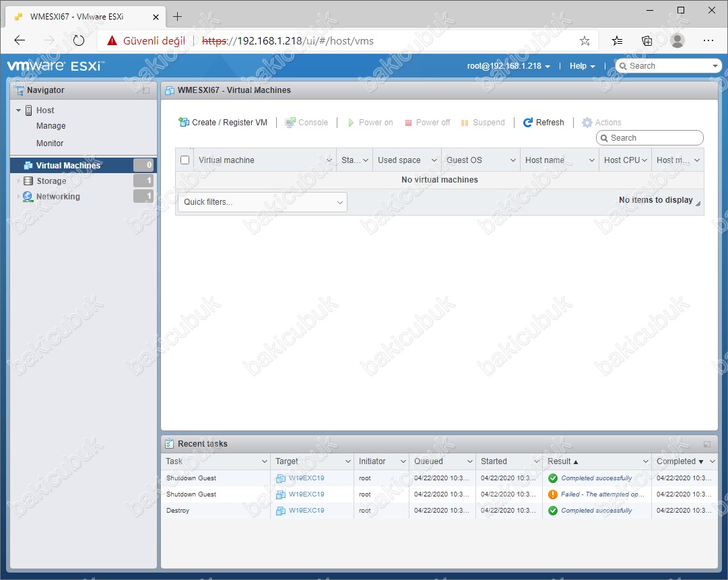Open W19EXC19 link in Destroy task row

click(306, 511)
